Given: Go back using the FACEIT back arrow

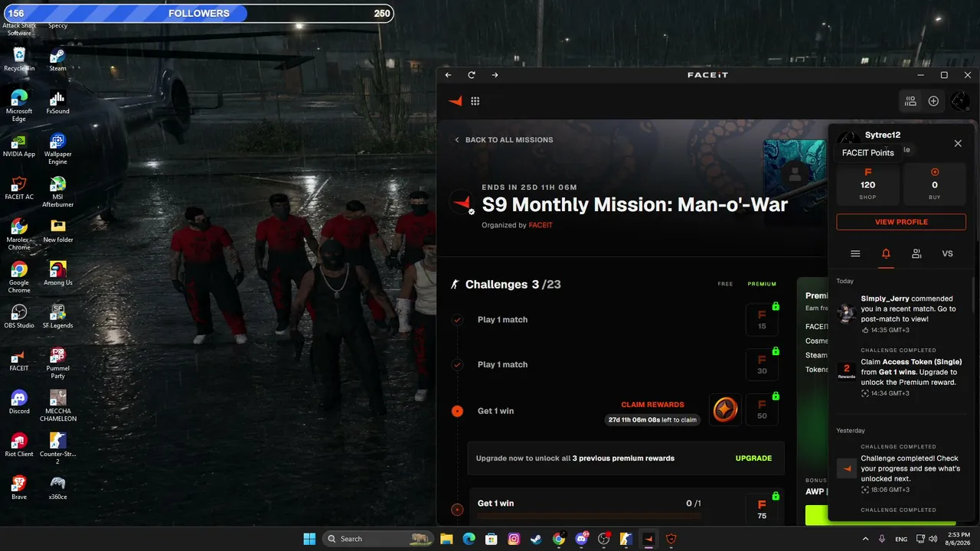Looking at the screenshot, I should 449,75.
